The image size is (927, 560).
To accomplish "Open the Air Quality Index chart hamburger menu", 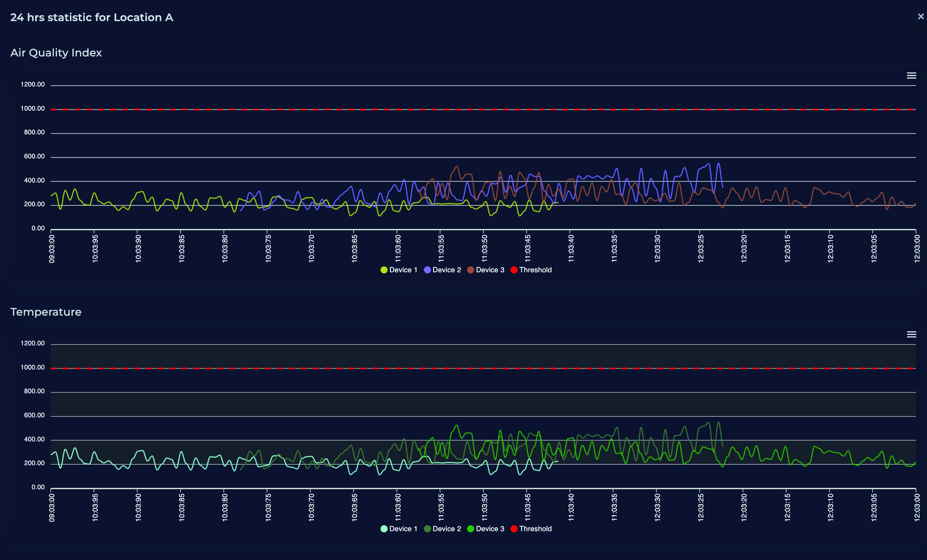I will click(x=911, y=75).
